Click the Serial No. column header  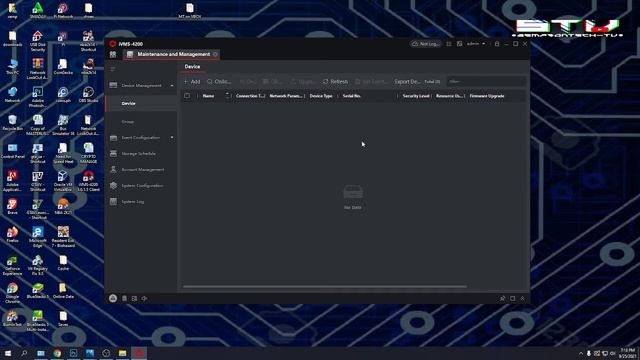tap(352, 96)
